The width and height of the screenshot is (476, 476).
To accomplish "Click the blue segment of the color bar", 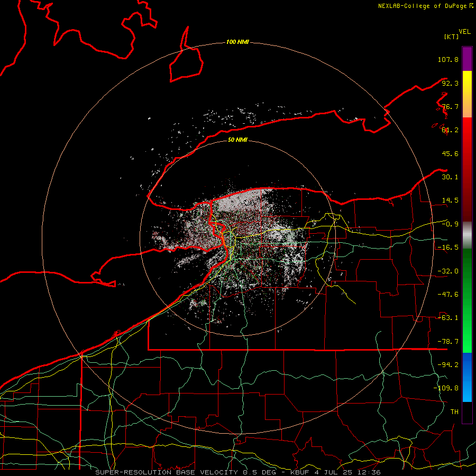I will coord(467,377).
